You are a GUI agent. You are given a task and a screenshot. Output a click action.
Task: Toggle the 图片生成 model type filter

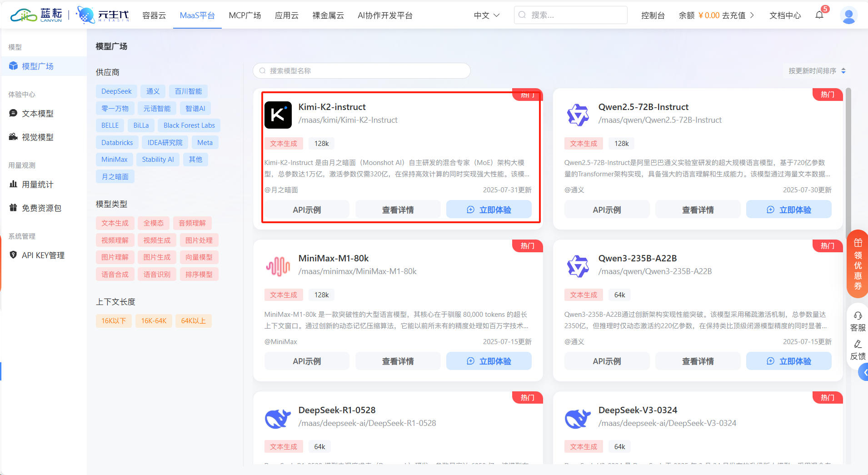pyautogui.click(x=157, y=257)
